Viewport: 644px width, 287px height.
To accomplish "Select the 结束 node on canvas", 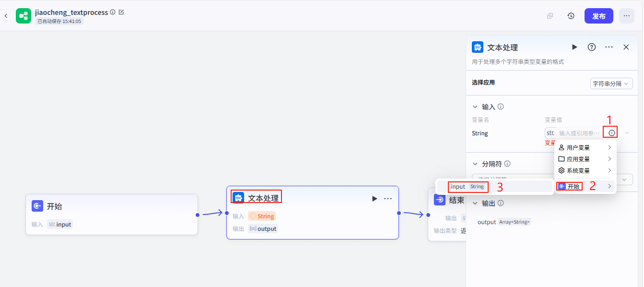I will click(x=447, y=214).
